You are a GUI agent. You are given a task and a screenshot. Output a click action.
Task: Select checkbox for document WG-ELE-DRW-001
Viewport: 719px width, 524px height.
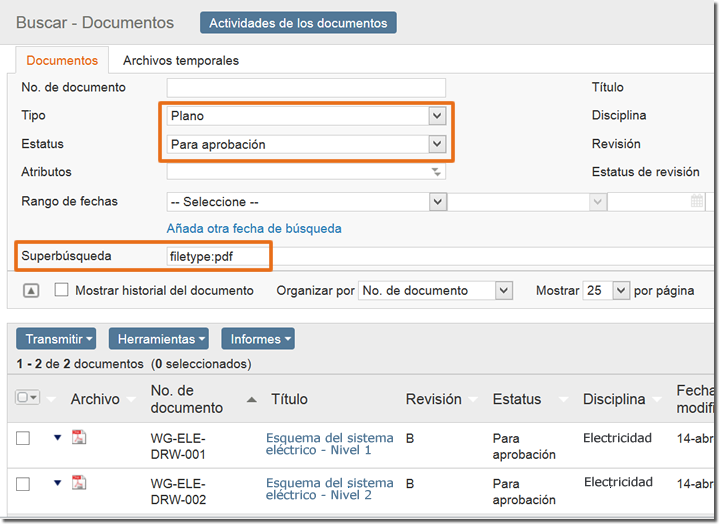point(23,438)
